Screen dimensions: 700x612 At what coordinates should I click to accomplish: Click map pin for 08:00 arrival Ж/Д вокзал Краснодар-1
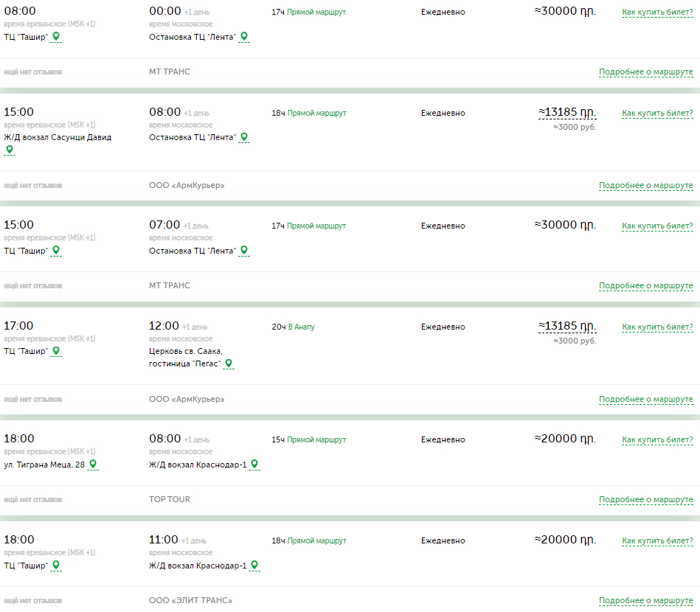pos(254,464)
